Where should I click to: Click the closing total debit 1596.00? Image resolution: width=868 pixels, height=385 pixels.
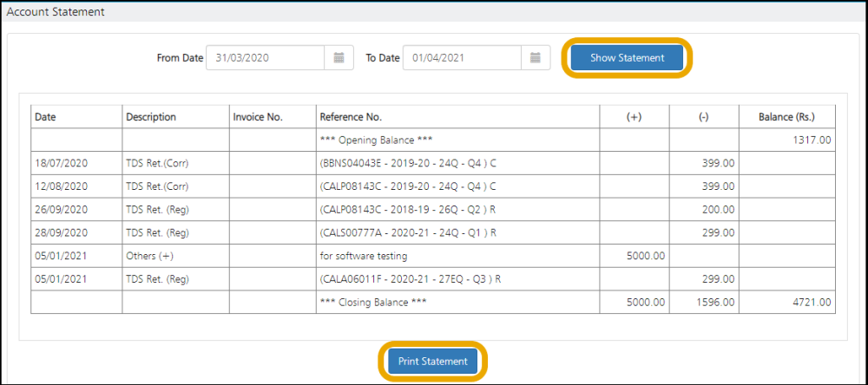tap(716, 303)
